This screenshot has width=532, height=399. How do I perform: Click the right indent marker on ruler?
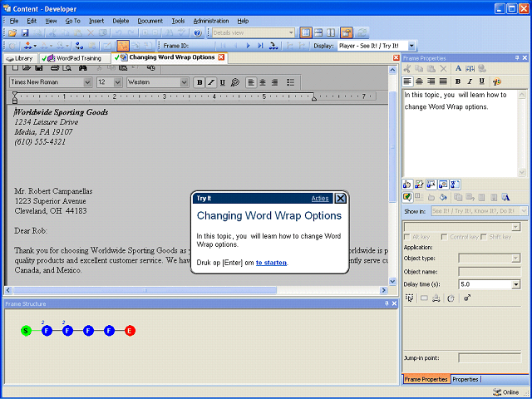[x=314, y=98]
